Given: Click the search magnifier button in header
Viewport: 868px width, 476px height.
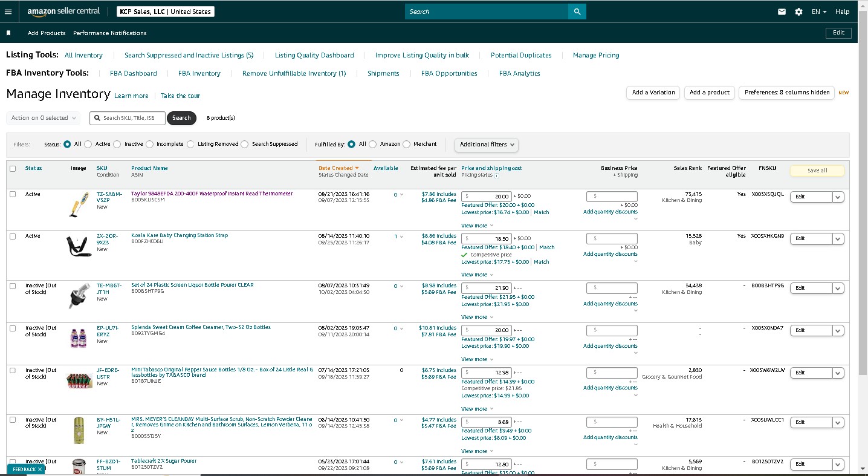Looking at the screenshot, I should 577,11.
